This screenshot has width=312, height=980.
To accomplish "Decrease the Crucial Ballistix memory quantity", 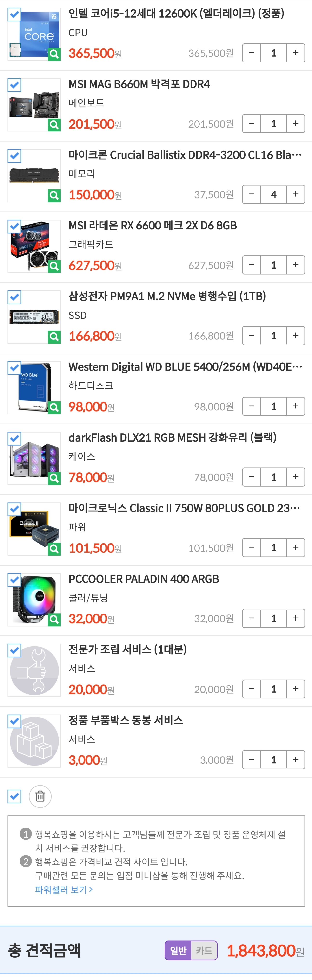I will tap(252, 194).
